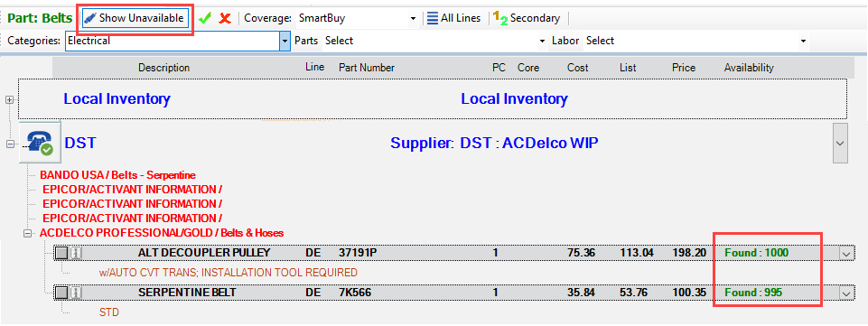Click the All Lines toolbar button
This screenshot has height=326, width=868.
point(454,18)
